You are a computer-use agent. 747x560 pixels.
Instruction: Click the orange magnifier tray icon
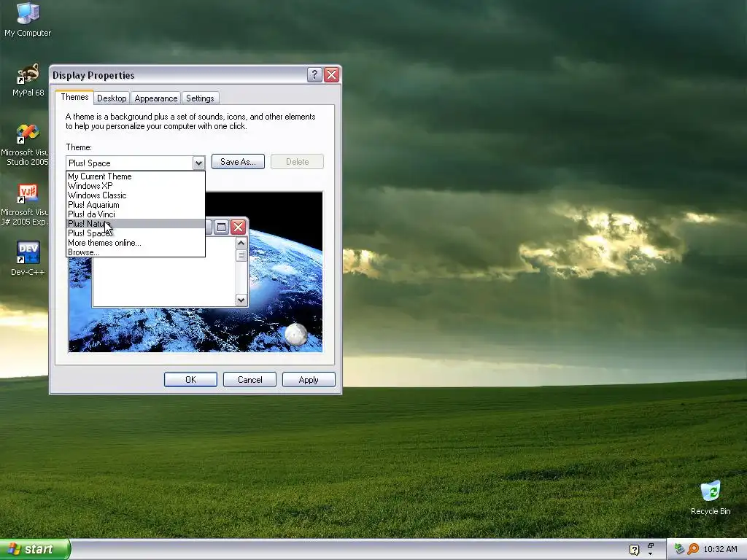pos(693,549)
